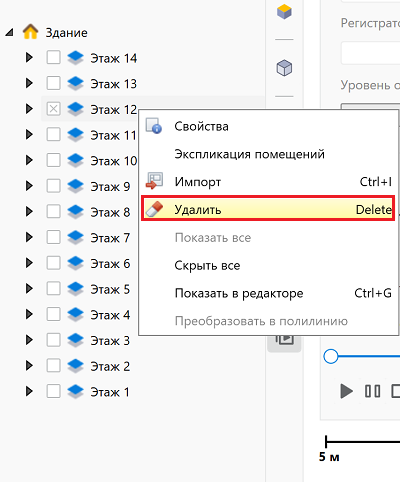
Task: Click the layer icon of Этаж 5
Action: (76, 289)
